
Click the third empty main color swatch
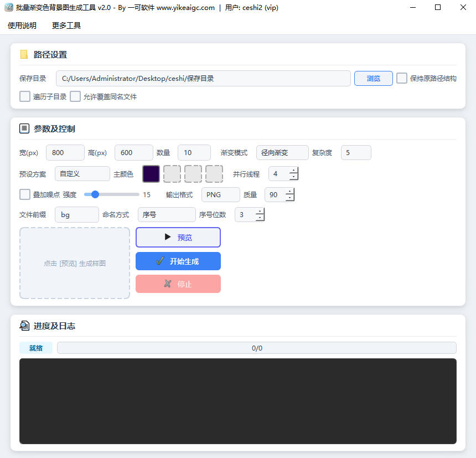click(x=193, y=174)
